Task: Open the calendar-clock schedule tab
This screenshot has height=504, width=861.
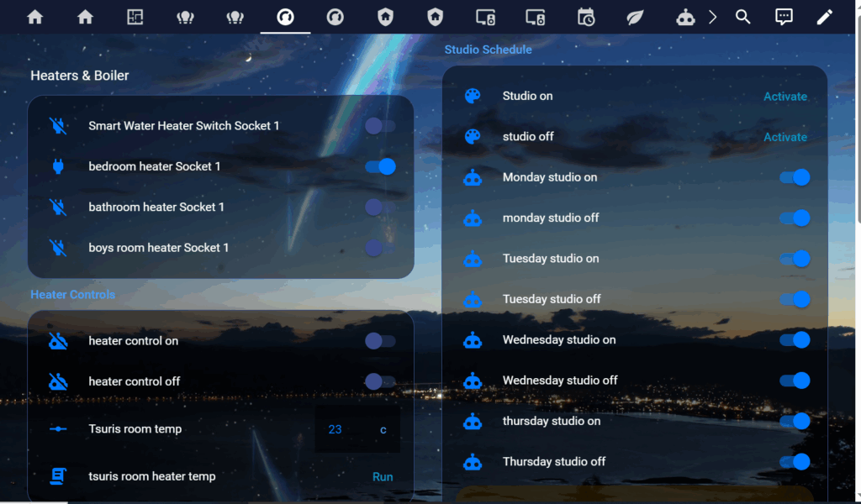Action: pyautogui.click(x=586, y=17)
